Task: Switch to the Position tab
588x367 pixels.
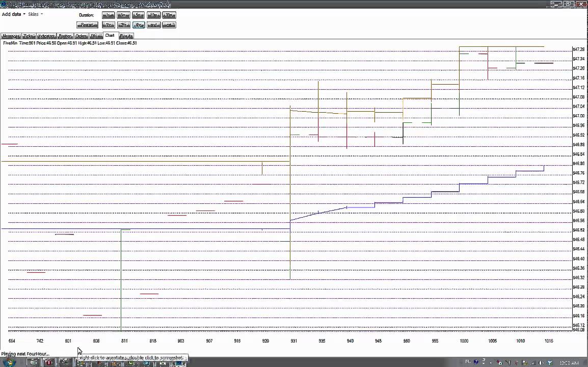Action: 65,36
